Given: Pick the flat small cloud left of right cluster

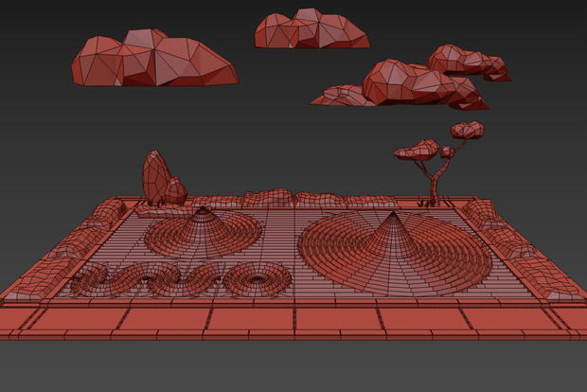Looking at the screenshot, I should [x=341, y=96].
